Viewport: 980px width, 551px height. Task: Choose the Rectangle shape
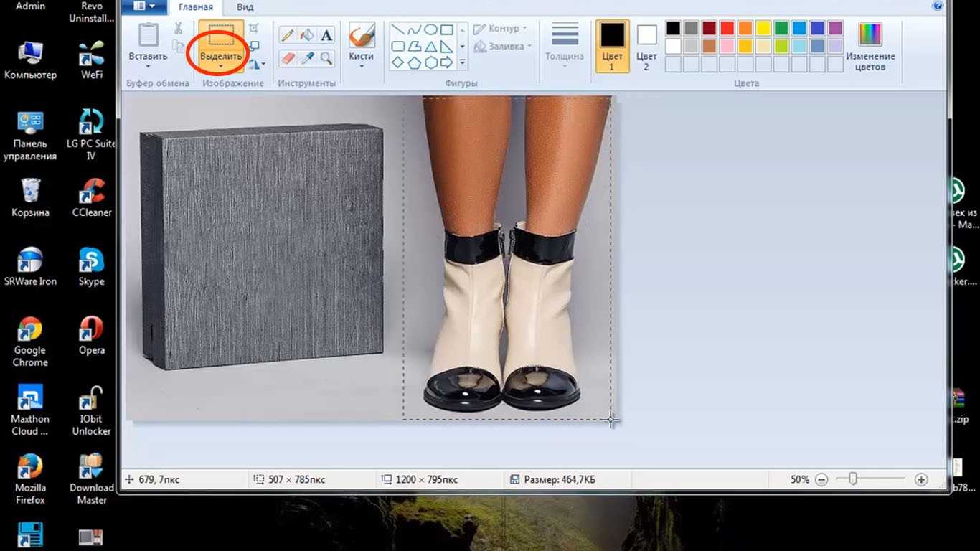[447, 30]
